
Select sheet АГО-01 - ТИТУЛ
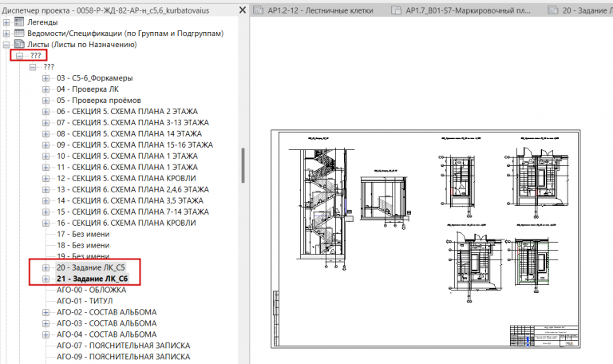pyautogui.click(x=85, y=301)
